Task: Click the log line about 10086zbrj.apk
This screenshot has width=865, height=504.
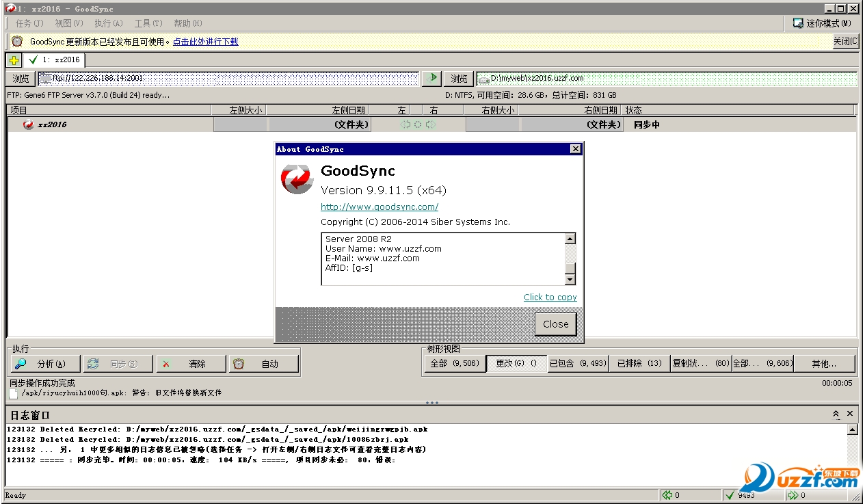Action: [x=208, y=440]
